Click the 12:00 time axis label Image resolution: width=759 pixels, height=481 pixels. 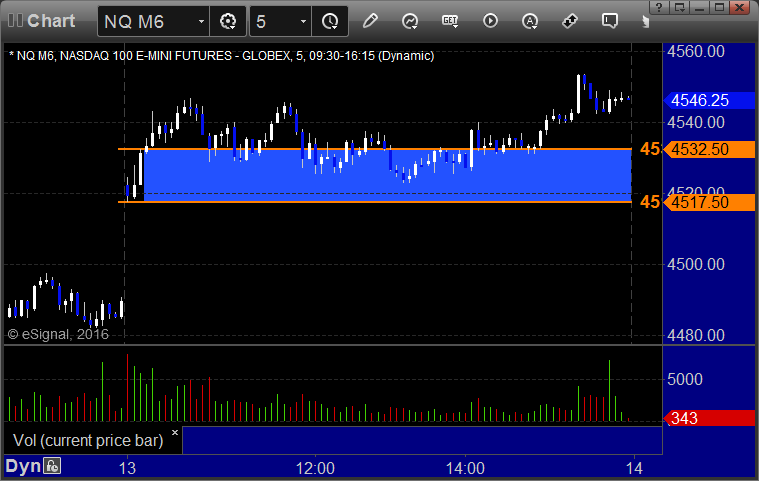click(x=315, y=468)
